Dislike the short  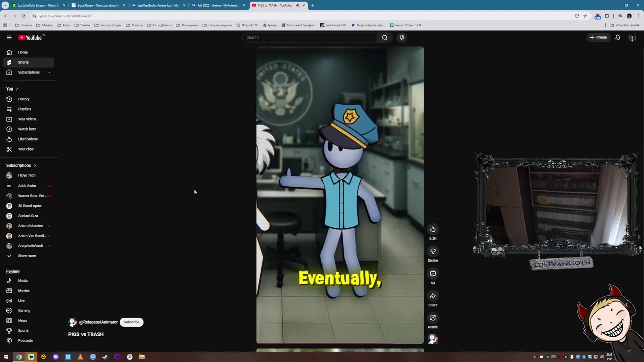[x=433, y=251]
